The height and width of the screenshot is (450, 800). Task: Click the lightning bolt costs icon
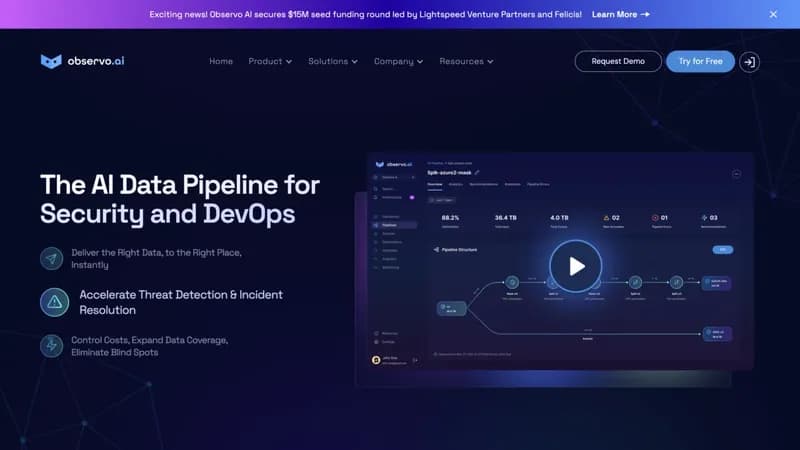coord(52,346)
